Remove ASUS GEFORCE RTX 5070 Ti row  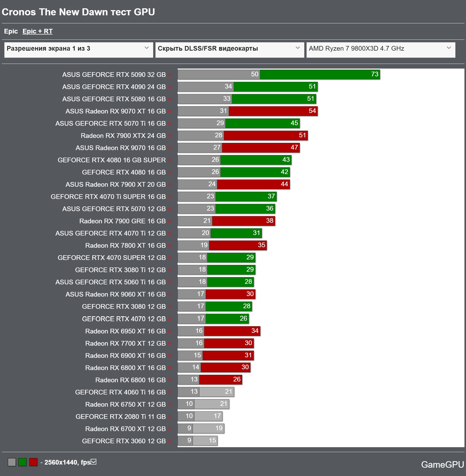(x=170, y=124)
